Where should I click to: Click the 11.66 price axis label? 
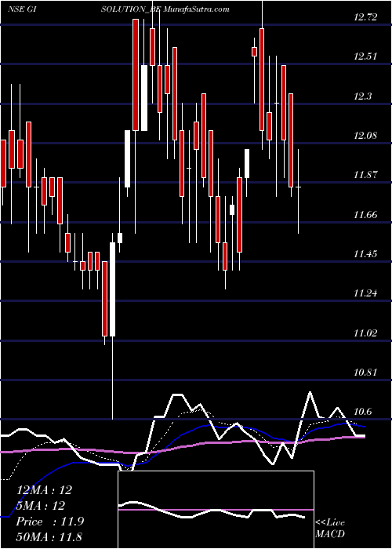coord(365,214)
